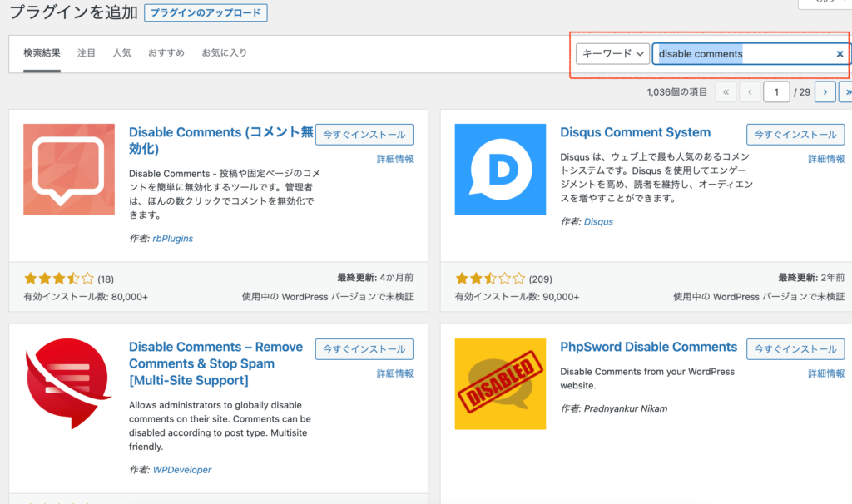Screen dimensions: 852x504
Task: Install Disqus Comment System plugin now
Action: coord(795,135)
